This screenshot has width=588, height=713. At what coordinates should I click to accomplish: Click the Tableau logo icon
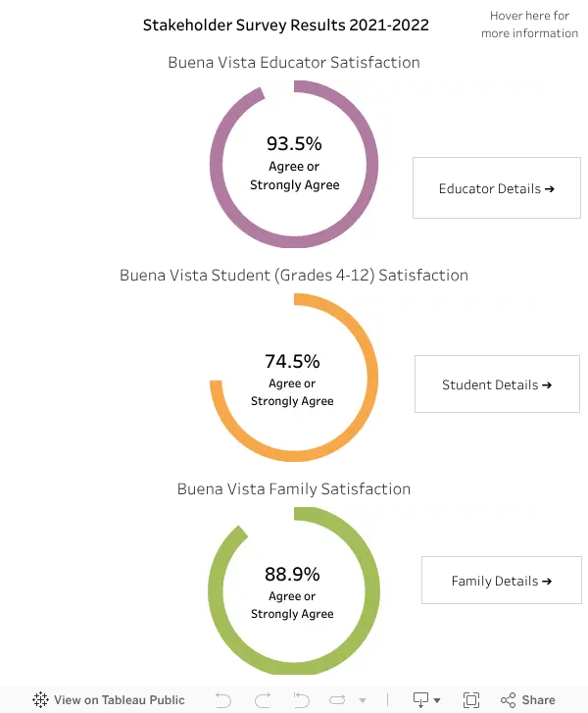40,699
